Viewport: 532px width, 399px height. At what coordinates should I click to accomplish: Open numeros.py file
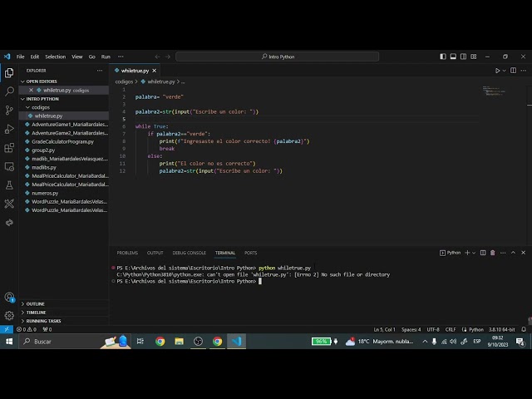click(x=64, y=193)
